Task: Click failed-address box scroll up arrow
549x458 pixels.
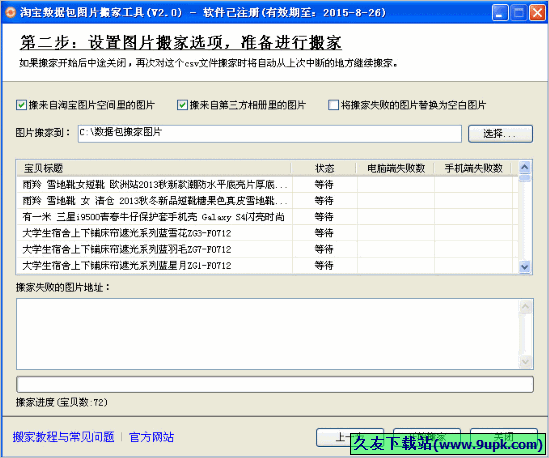Action: (x=525, y=307)
